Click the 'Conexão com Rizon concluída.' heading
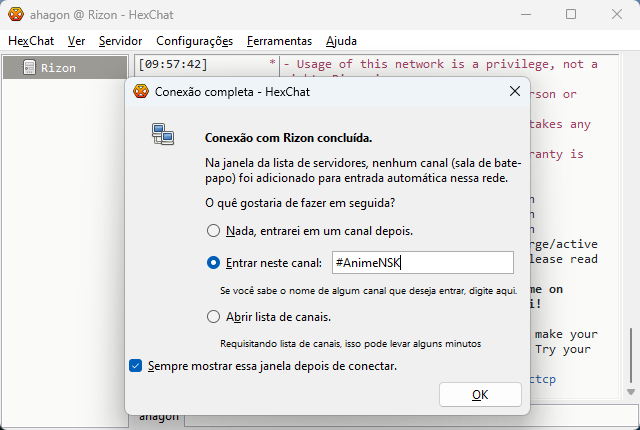This screenshot has height=430, width=640. click(288, 138)
